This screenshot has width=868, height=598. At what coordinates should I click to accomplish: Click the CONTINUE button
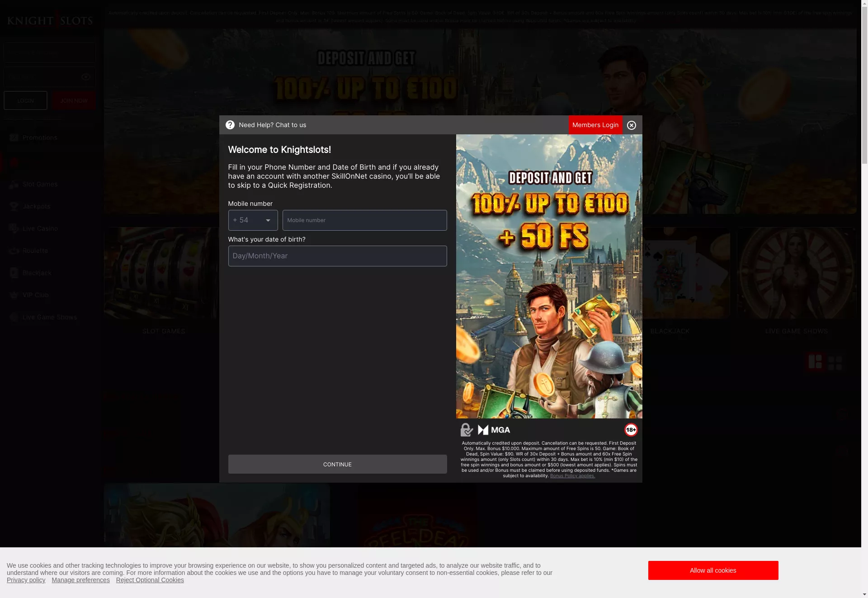[x=337, y=464]
